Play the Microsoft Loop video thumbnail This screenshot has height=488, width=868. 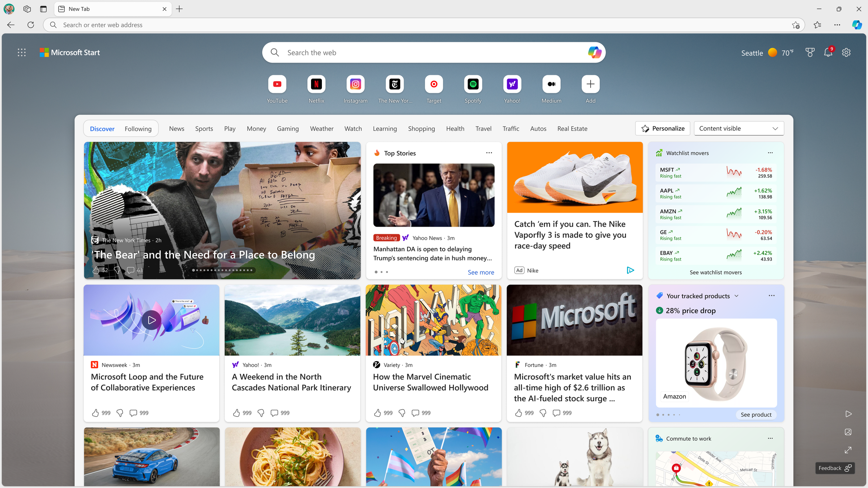pos(151,320)
